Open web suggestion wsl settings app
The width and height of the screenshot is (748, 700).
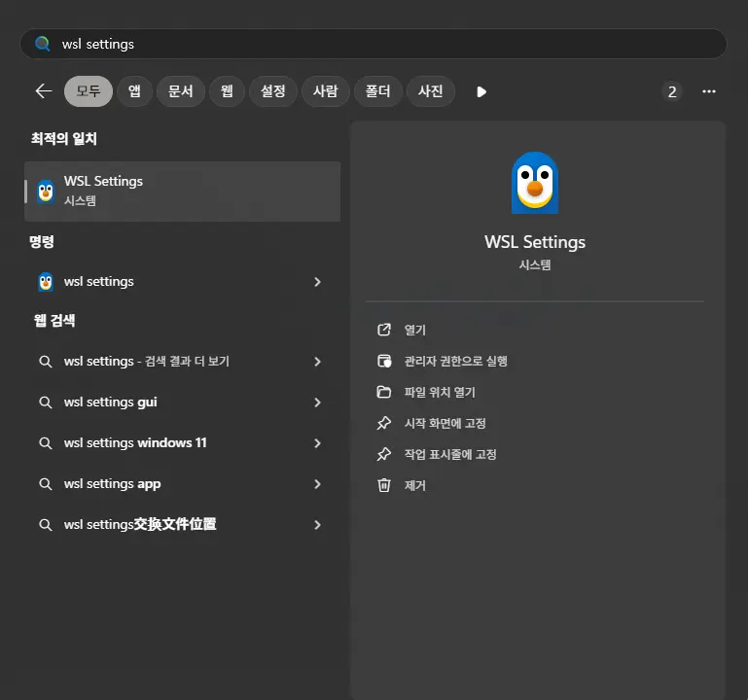pos(182,484)
